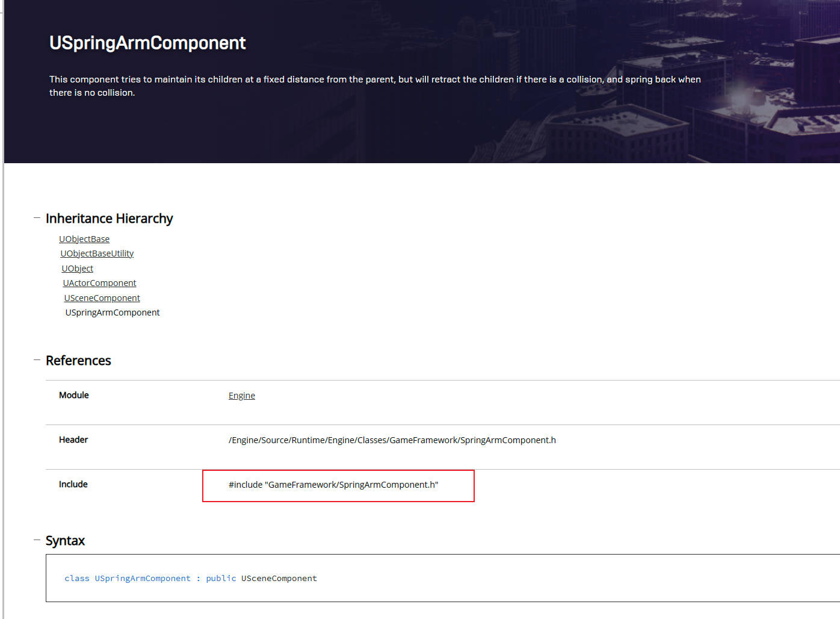
Task: Open the UObjectBaseUtility link
Action: tap(97, 254)
